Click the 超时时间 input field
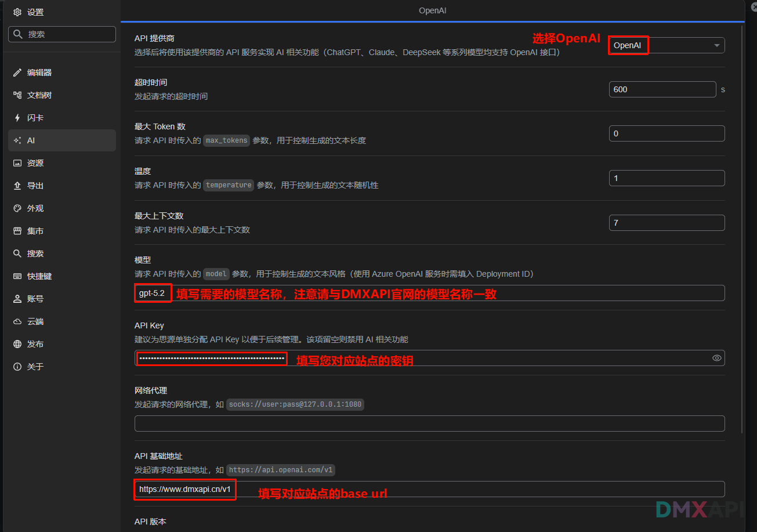 pos(662,89)
